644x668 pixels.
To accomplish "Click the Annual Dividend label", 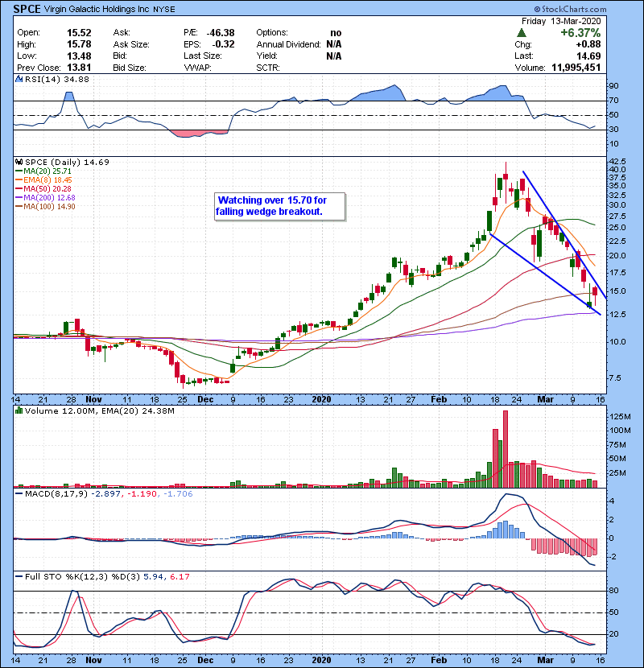I will point(288,44).
